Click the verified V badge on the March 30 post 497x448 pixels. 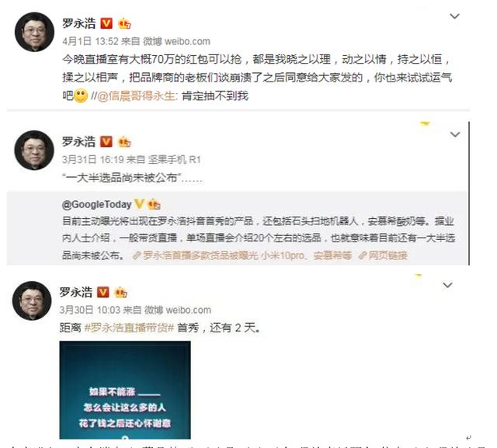(x=103, y=292)
